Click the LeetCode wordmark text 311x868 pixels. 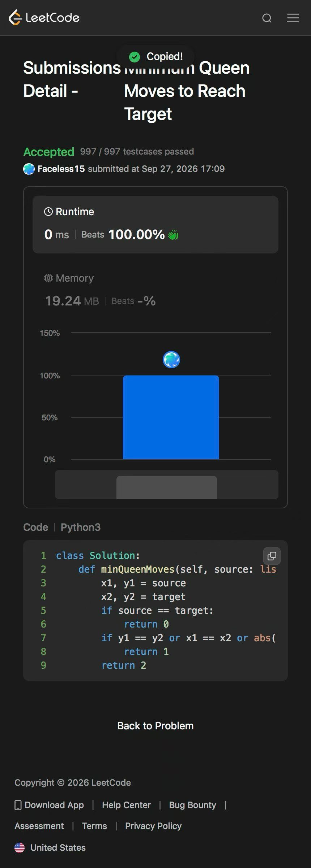pyautogui.click(x=52, y=18)
